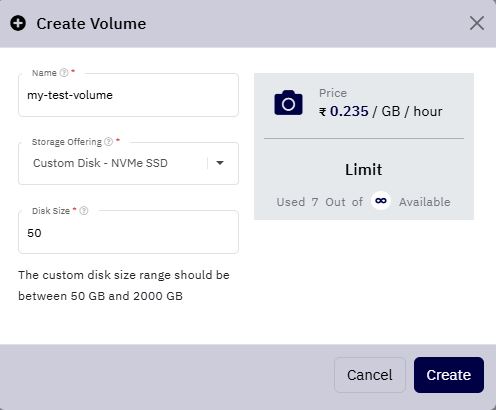The width and height of the screenshot is (496, 410).
Task: Click the Storage Offering help icon
Action: pos(109,142)
